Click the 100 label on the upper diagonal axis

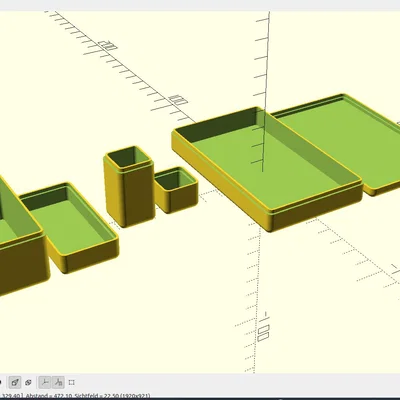coord(178,100)
